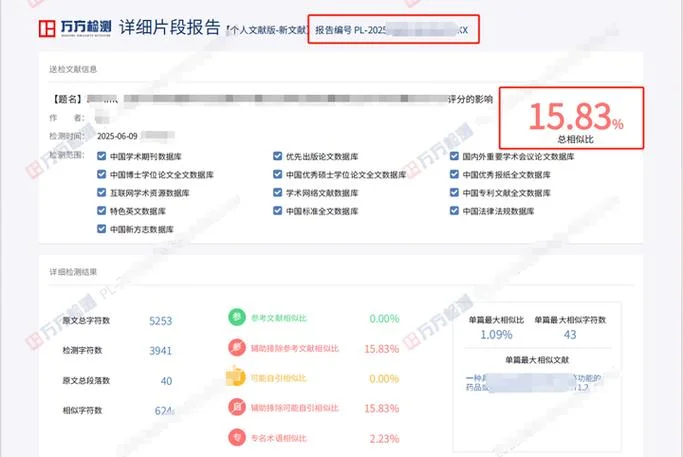Click the yellow thumbs-up 可能自引相似比 icon

(236, 377)
